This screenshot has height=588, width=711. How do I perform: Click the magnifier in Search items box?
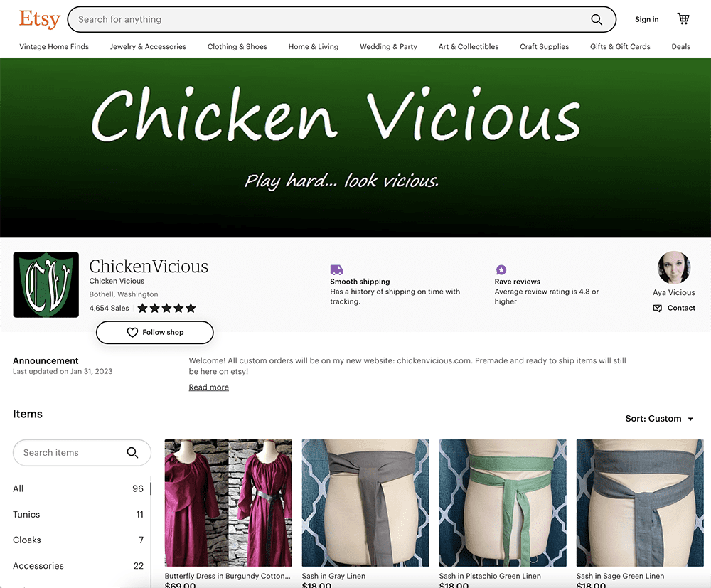(x=132, y=452)
